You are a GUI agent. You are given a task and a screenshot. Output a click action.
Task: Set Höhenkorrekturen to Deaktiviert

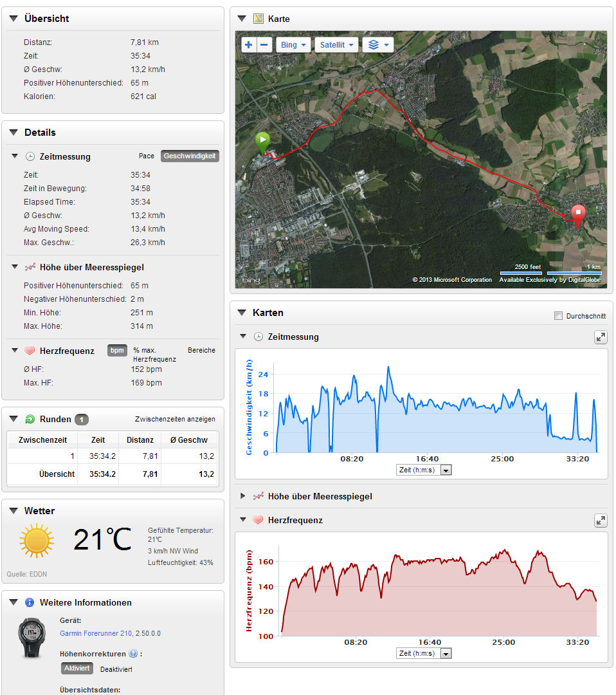coord(116,669)
